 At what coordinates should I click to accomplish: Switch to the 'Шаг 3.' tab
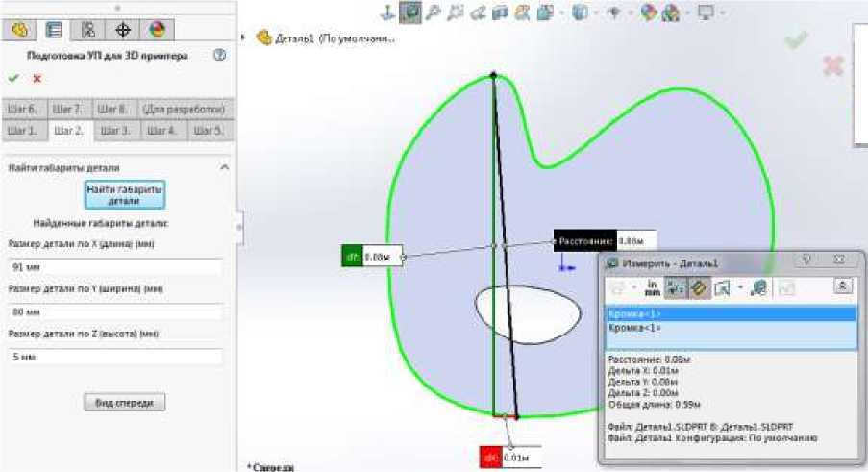115,130
